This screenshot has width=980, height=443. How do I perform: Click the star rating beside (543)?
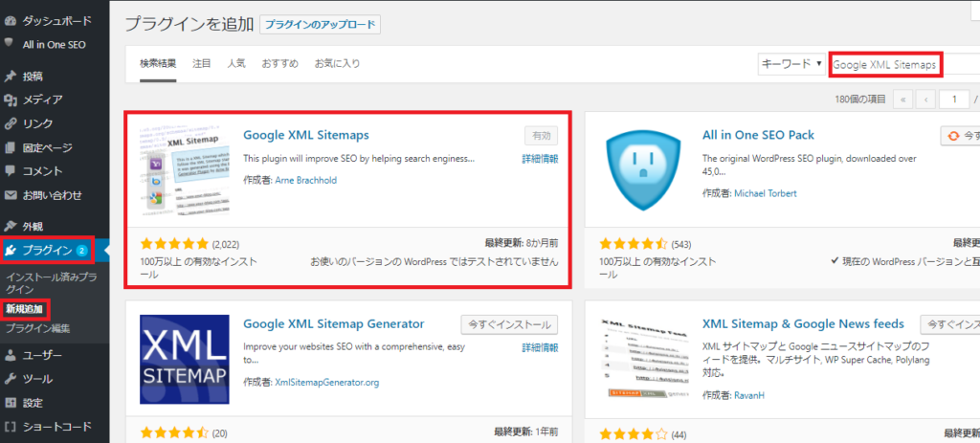point(634,244)
